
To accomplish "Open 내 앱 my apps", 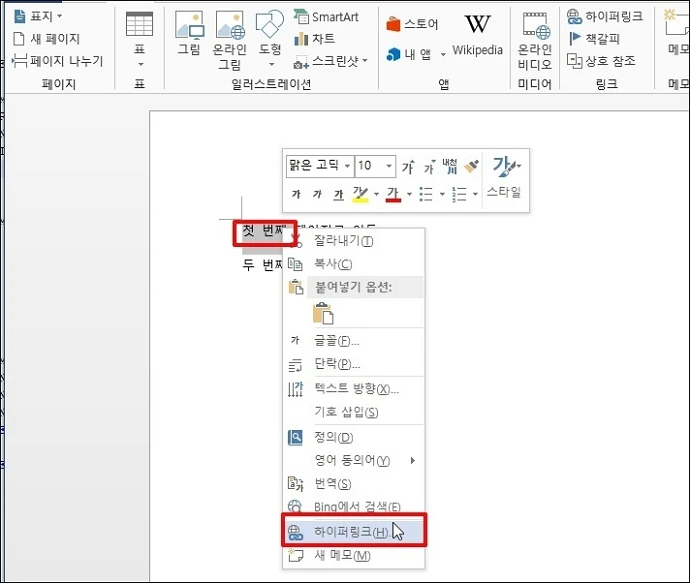I will tap(408, 54).
